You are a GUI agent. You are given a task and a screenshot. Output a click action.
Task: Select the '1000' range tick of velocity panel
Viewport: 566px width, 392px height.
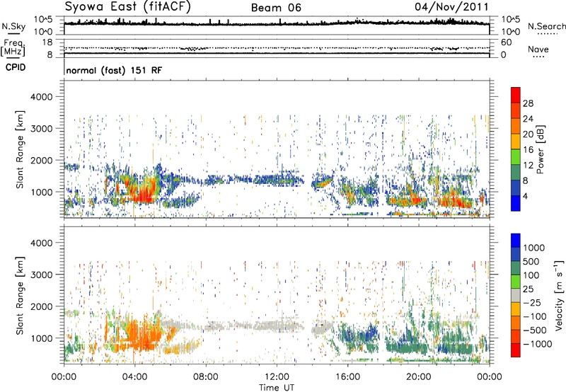point(41,338)
